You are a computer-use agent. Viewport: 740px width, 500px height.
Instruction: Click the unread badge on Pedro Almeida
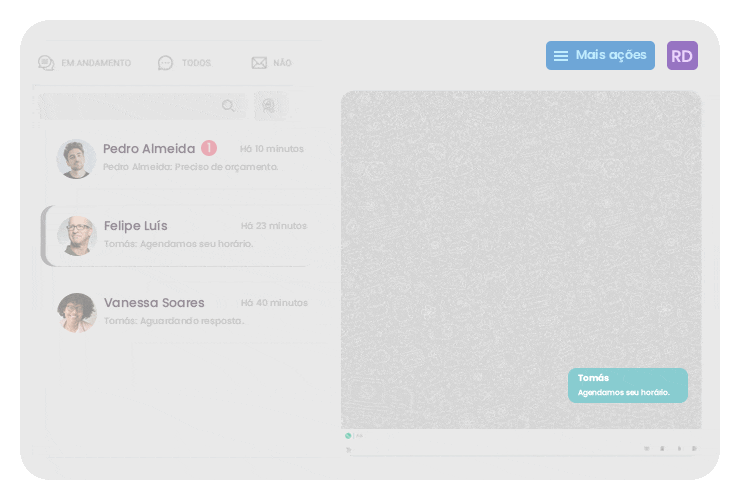point(208,148)
